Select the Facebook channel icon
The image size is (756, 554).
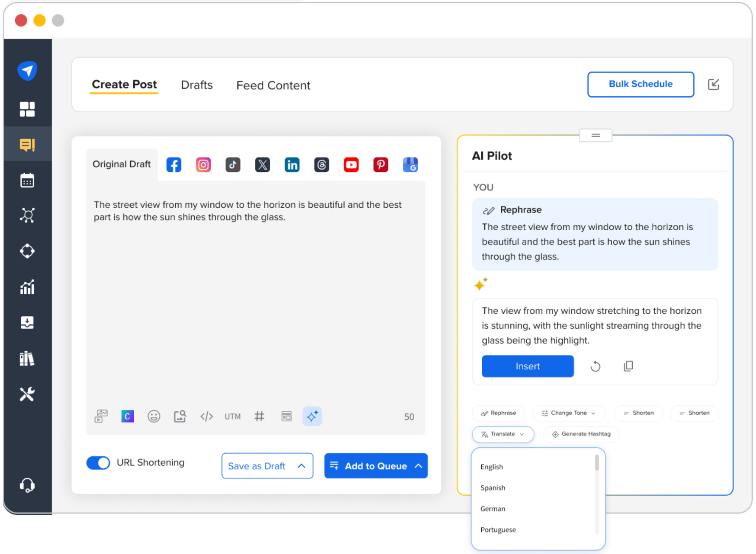pyautogui.click(x=174, y=165)
